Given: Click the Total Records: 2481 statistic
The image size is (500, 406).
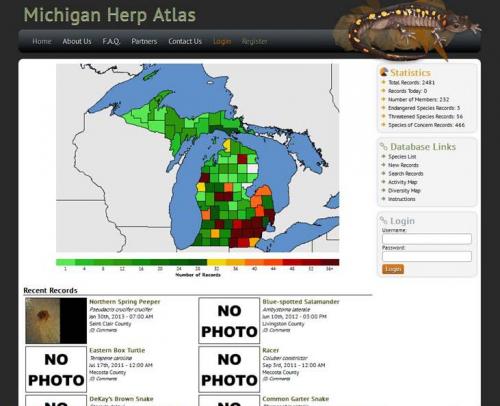Looking at the screenshot, I should [412, 83].
